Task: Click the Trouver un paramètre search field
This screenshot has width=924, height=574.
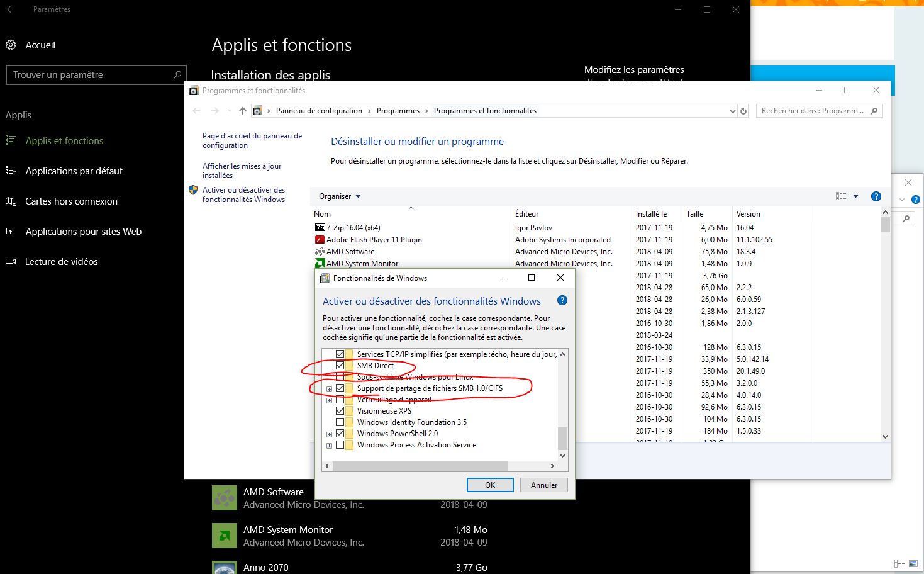Action: (x=96, y=74)
